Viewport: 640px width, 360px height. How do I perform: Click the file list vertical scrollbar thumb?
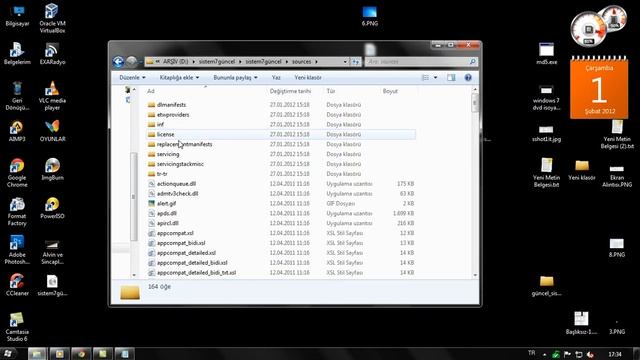[475, 103]
